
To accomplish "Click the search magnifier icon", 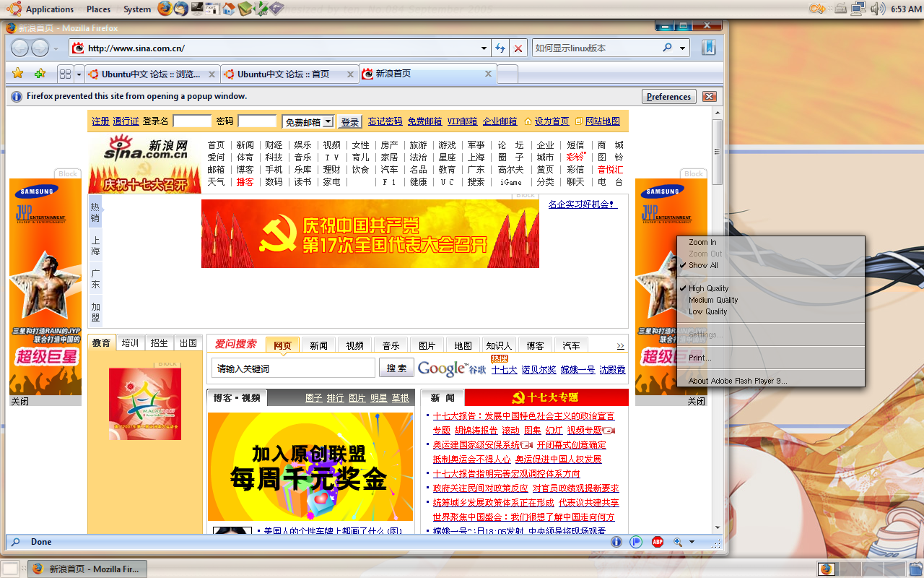I will pyautogui.click(x=667, y=48).
